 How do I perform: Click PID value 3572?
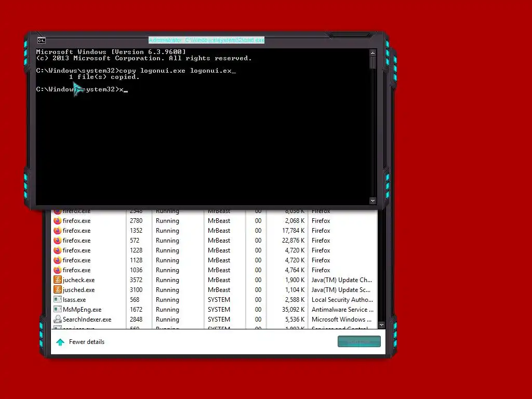[136, 280]
